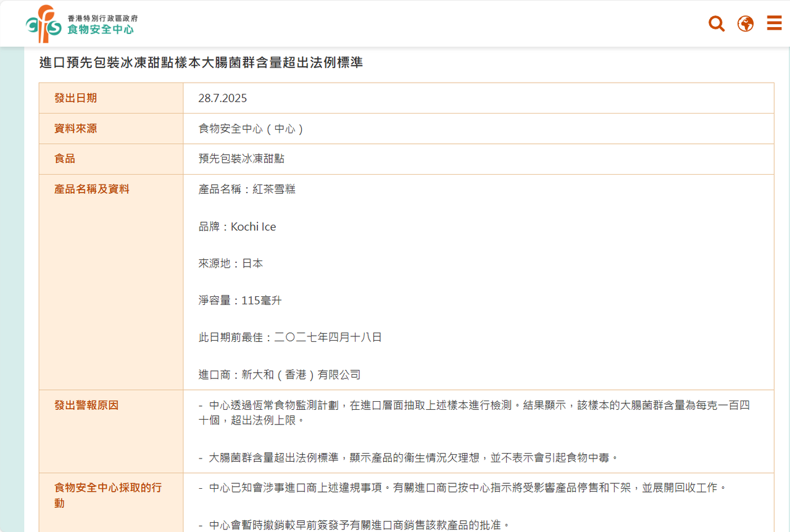Select the 資料來源 row label
This screenshot has height=532, width=790.
(x=76, y=128)
